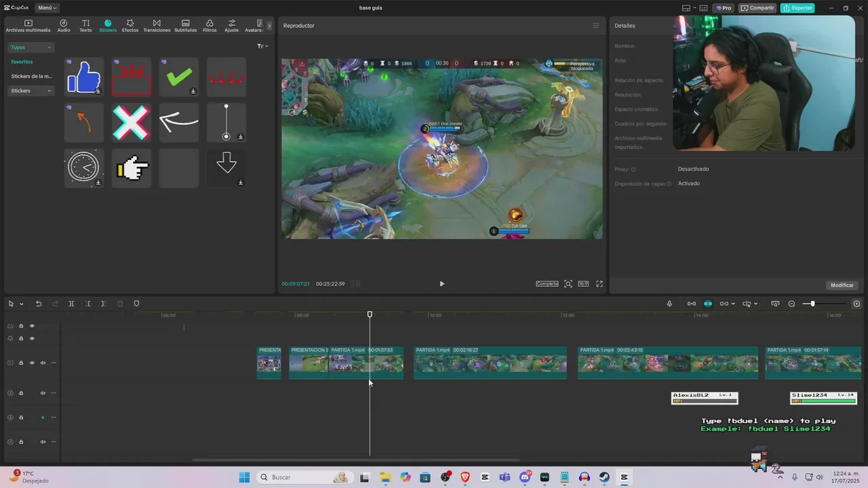Select Favoritos sticker category

tap(22, 62)
